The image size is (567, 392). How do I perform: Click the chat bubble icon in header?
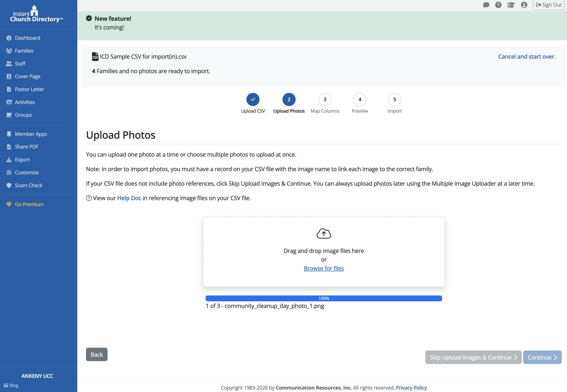(486, 5)
